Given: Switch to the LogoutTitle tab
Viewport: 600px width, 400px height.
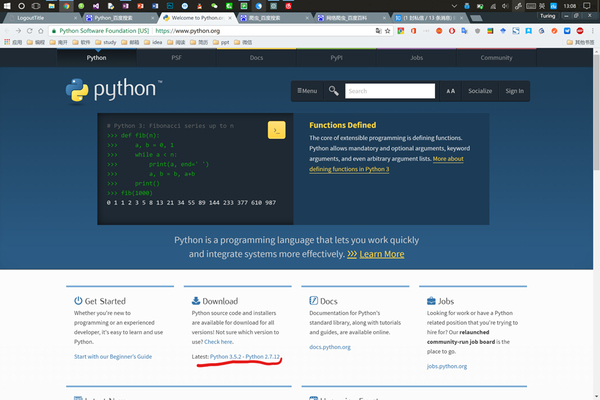Looking at the screenshot, I should pyautogui.click(x=40, y=18).
